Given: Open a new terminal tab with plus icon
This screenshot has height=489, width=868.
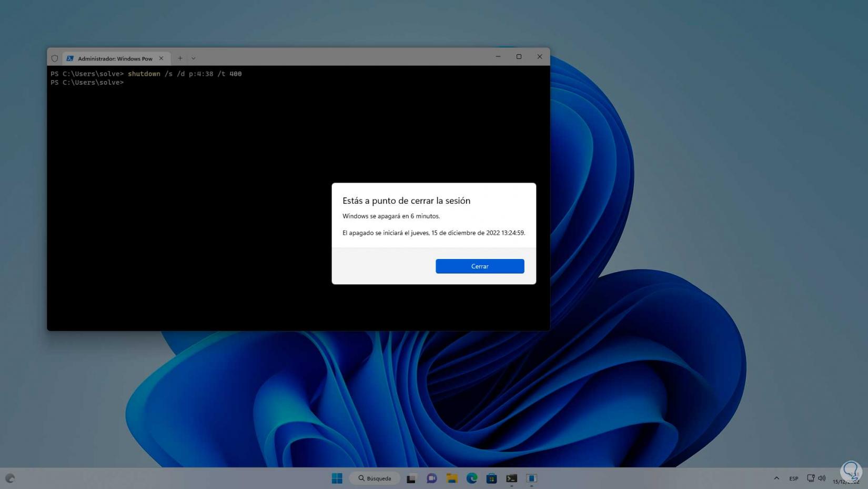Looking at the screenshot, I should coord(180,58).
